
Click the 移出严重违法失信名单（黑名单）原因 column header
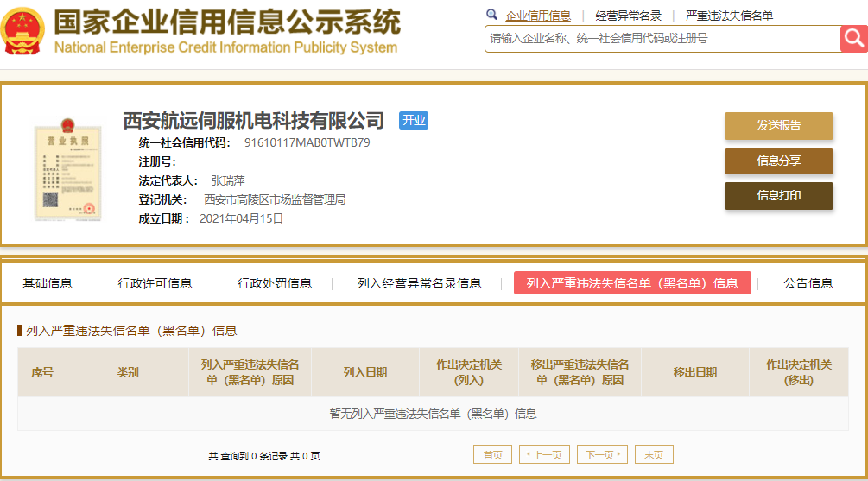580,372
